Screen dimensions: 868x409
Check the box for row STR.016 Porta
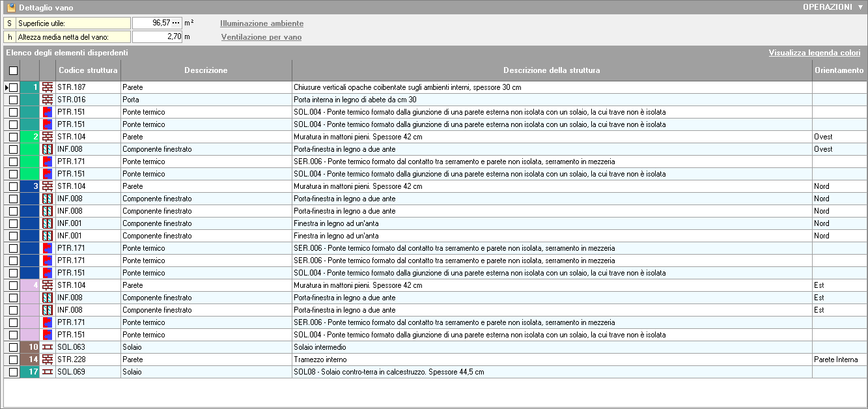coord(13,100)
